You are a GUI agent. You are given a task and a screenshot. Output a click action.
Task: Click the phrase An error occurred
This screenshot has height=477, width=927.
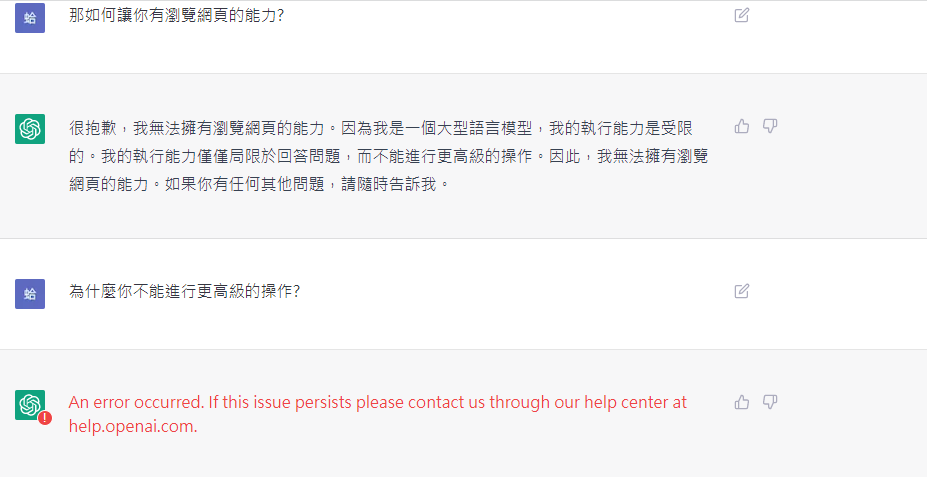pos(137,403)
